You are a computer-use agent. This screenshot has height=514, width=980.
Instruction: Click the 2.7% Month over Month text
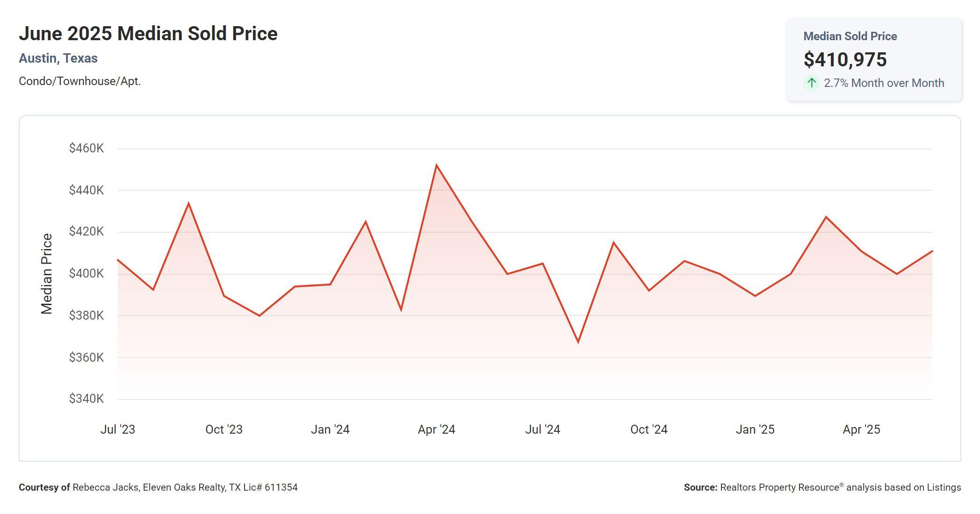[x=884, y=83]
